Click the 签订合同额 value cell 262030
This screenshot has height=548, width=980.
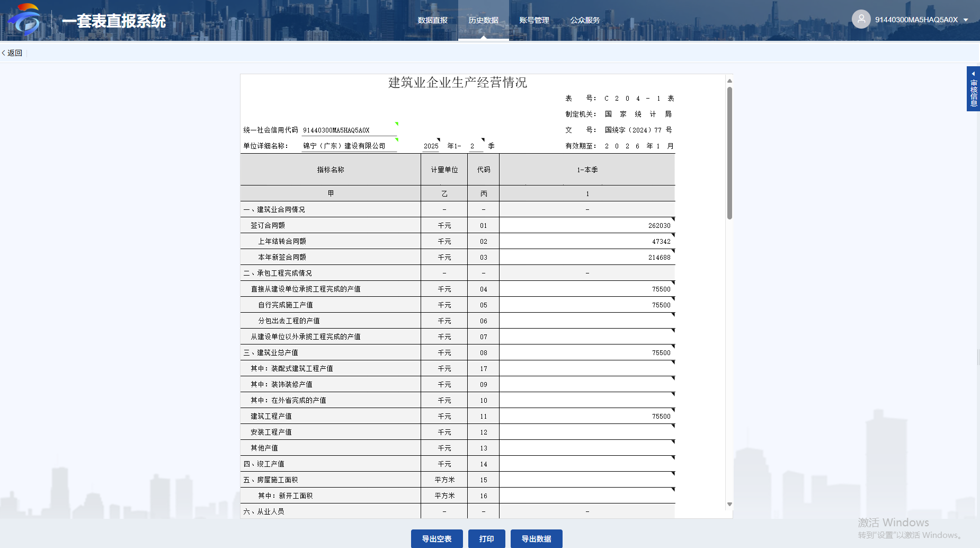[587, 225]
